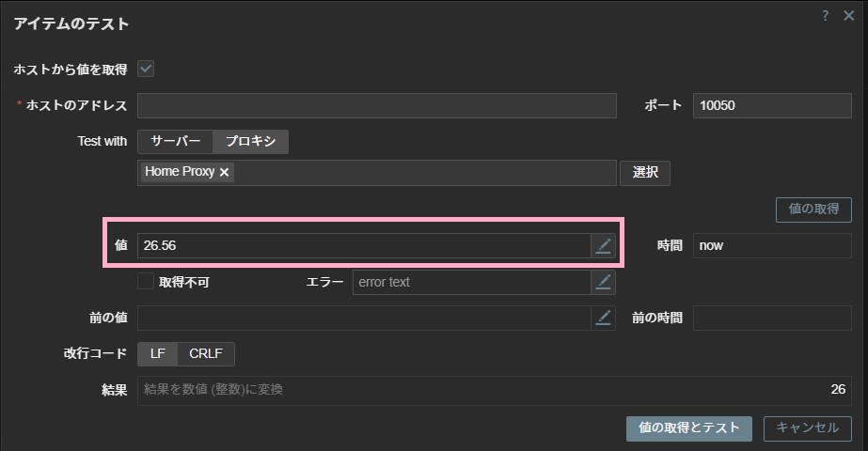
Task: Click the 値の取得とテスト button
Action: 689,428
